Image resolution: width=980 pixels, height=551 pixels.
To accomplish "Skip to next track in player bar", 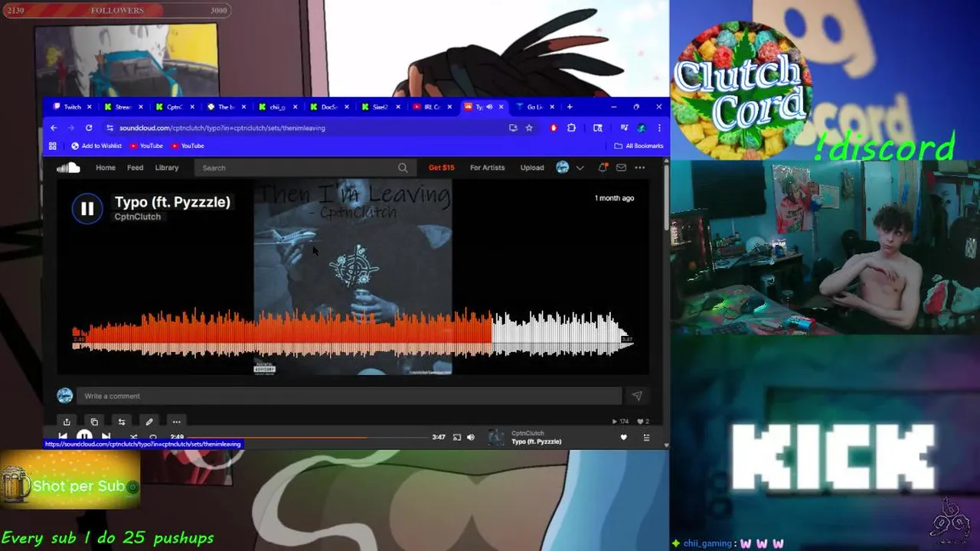I will tap(106, 437).
